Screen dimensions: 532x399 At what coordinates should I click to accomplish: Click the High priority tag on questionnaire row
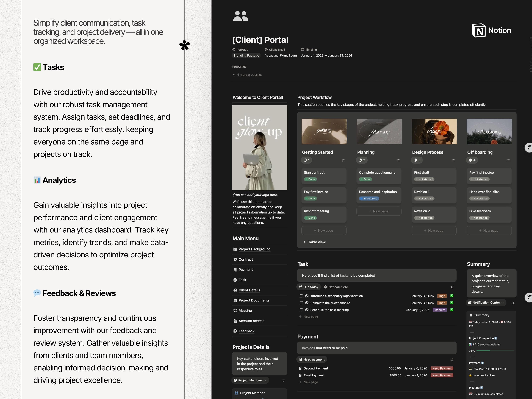[x=442, y=303]
